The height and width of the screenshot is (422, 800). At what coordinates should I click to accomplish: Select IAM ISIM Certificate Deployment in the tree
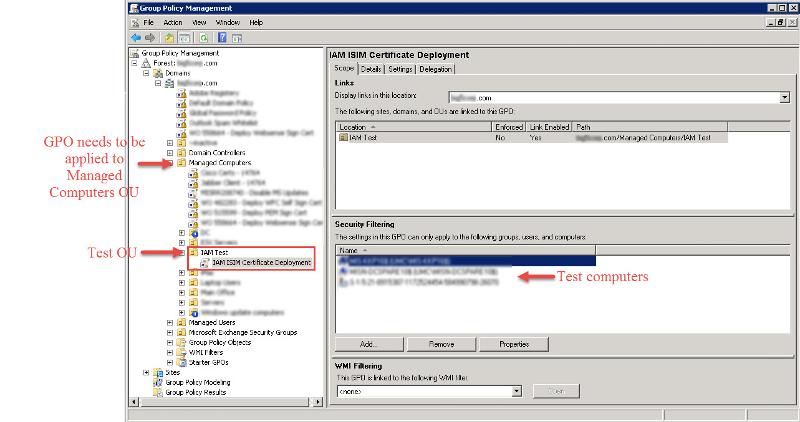click(262, 262)
